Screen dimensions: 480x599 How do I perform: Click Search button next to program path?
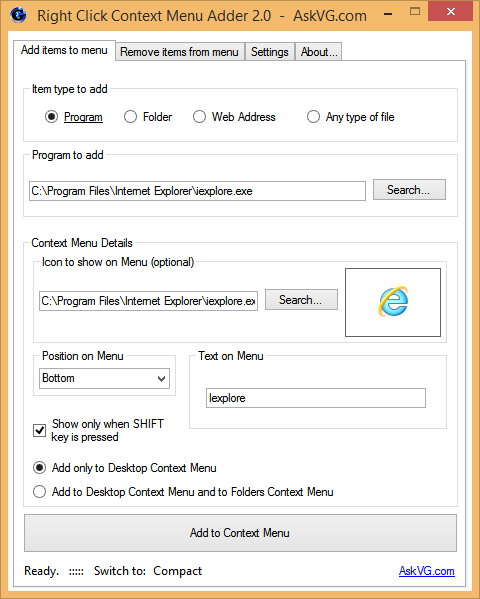(409, 189)
